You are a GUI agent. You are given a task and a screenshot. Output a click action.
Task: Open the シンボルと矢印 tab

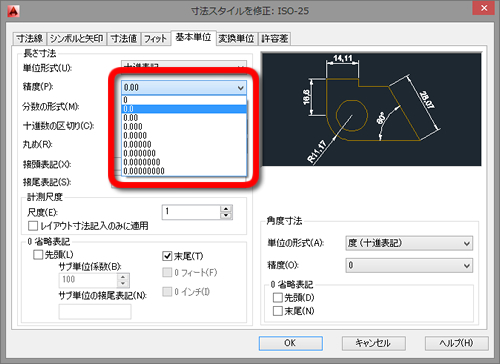[76, 39]
